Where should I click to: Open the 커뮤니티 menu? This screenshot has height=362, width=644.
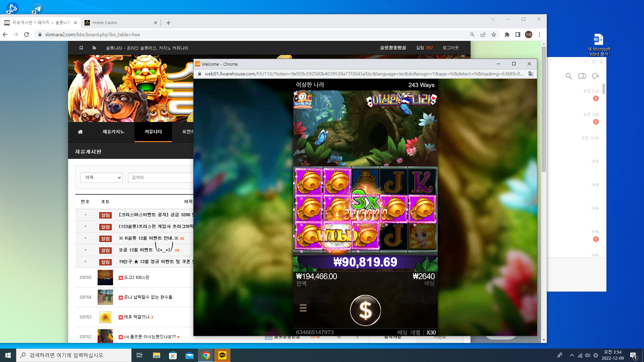pos(153,132)
